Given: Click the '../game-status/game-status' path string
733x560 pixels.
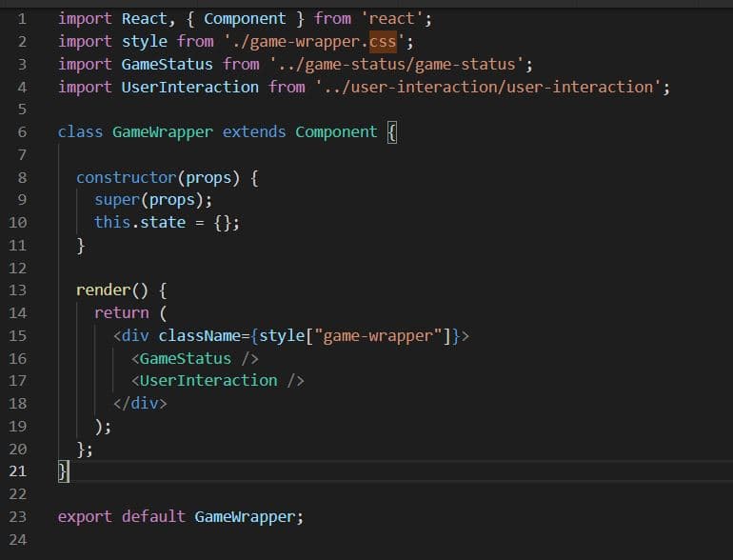Looking at the screenshot, I should (x=396, y=64).
